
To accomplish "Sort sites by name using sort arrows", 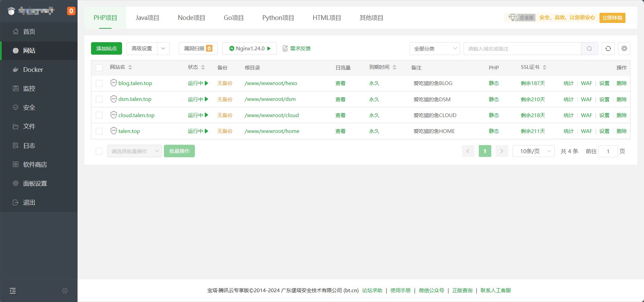I will pyautogui.click(x=130, y=67).
